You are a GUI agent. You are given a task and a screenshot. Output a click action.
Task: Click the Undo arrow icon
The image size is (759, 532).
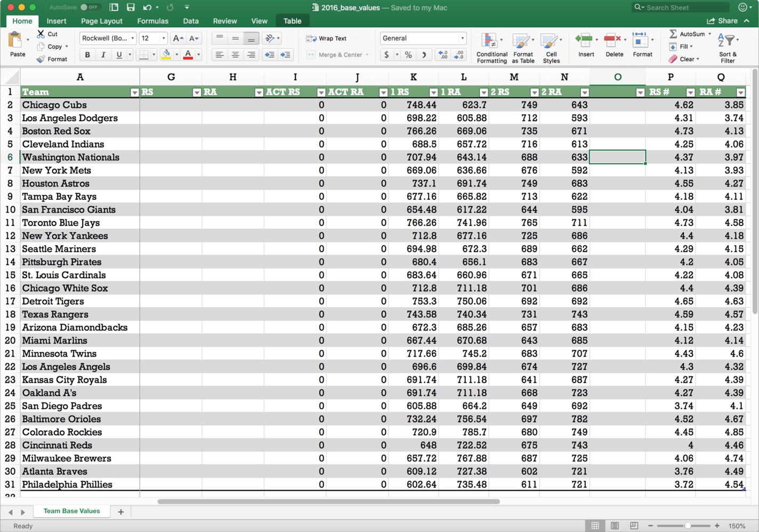point(147,7)
